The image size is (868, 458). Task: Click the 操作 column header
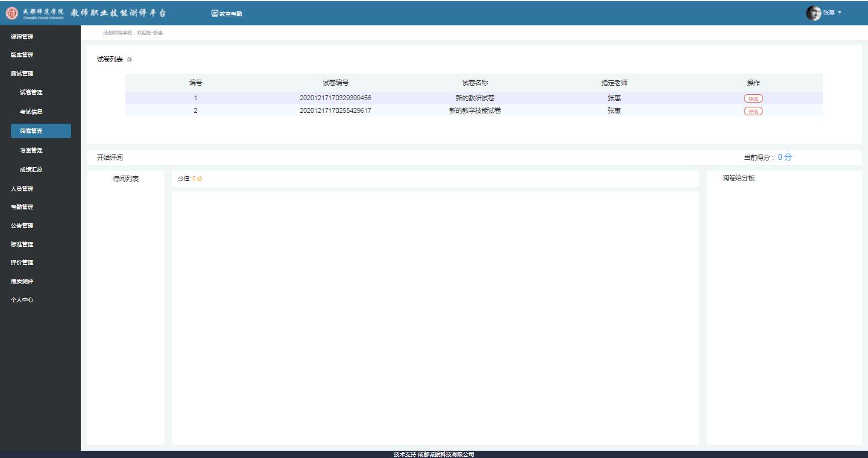(x=753, y=83)
